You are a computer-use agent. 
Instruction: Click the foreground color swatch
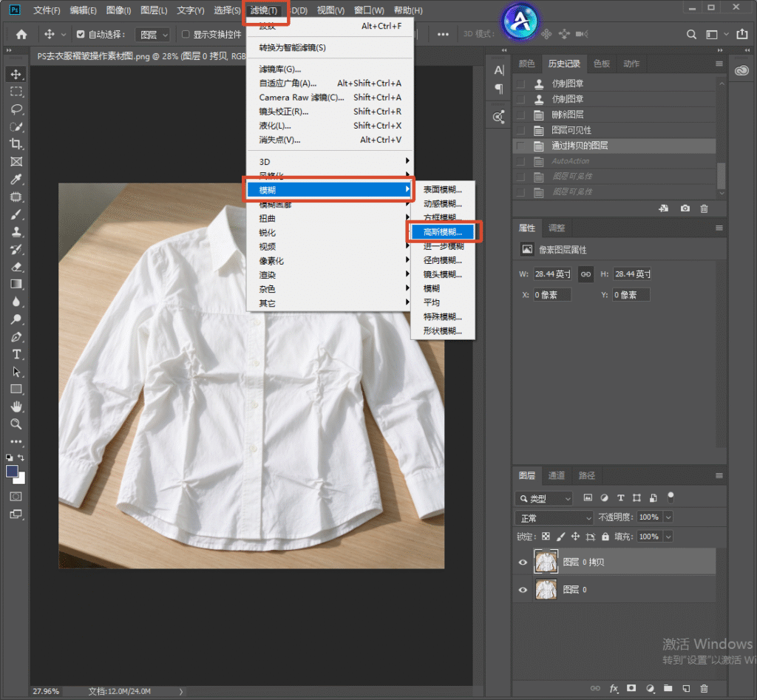(x=12, y=471)
